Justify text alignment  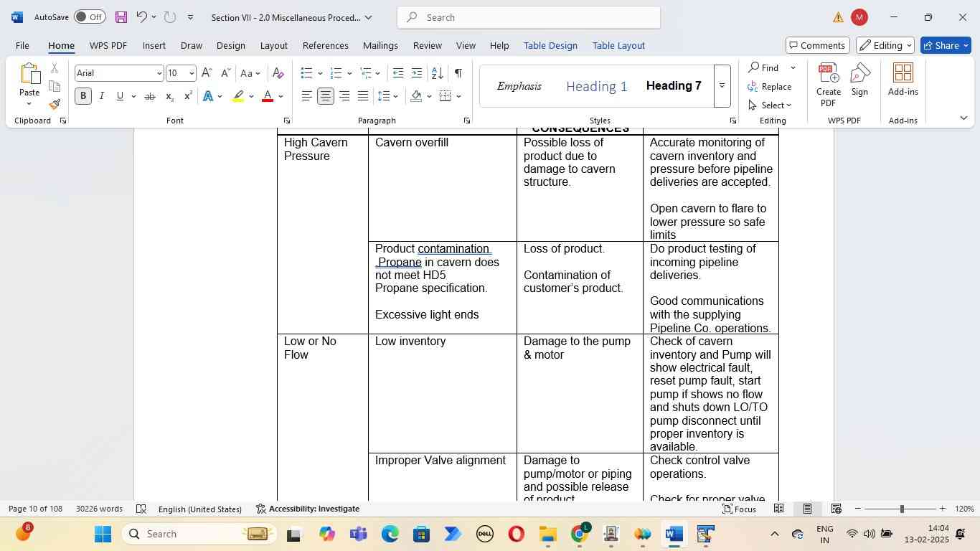(x=363, y=96)
